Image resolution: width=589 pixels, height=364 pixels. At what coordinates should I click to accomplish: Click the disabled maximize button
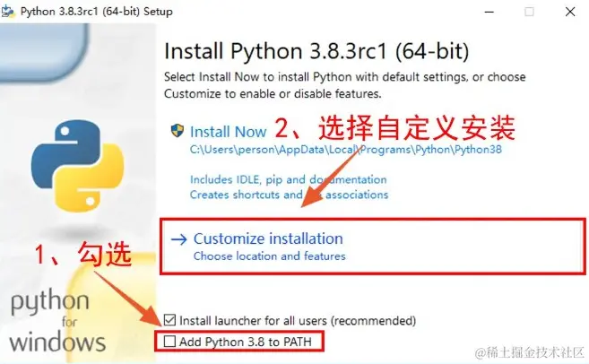click(x=529, y=12)
